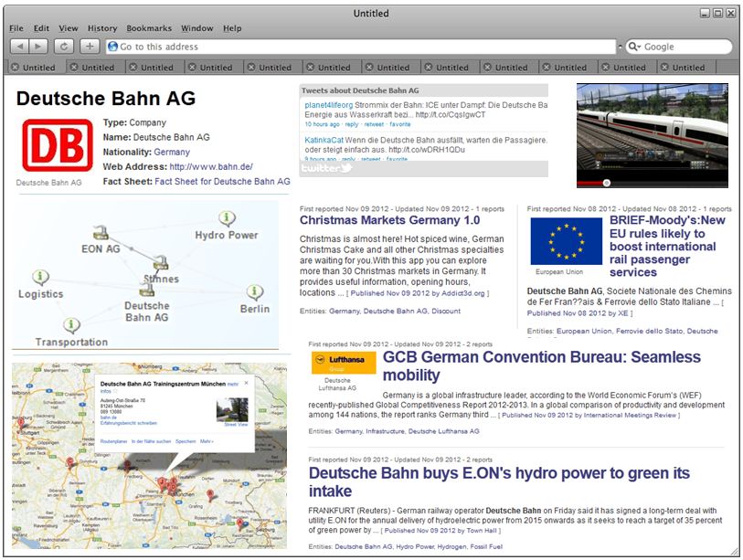Open the Help menu

pyautogui.click(x=232, y=28)
